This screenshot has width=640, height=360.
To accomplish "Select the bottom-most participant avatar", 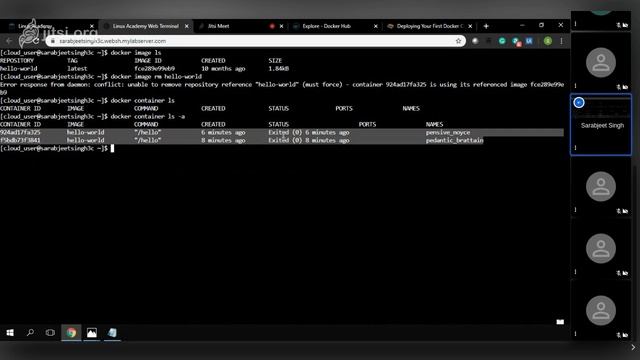I will tap(601, 311).
